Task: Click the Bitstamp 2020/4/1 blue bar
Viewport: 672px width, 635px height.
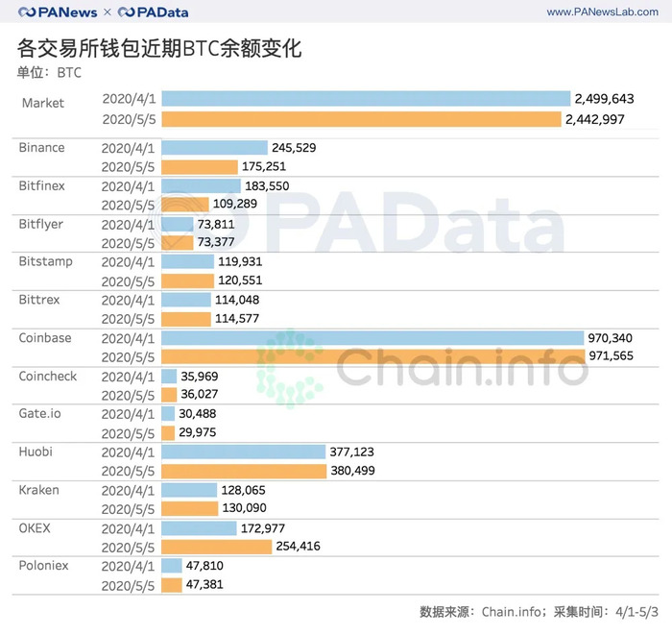Action: pyautogui.click(x=187, y=261)
